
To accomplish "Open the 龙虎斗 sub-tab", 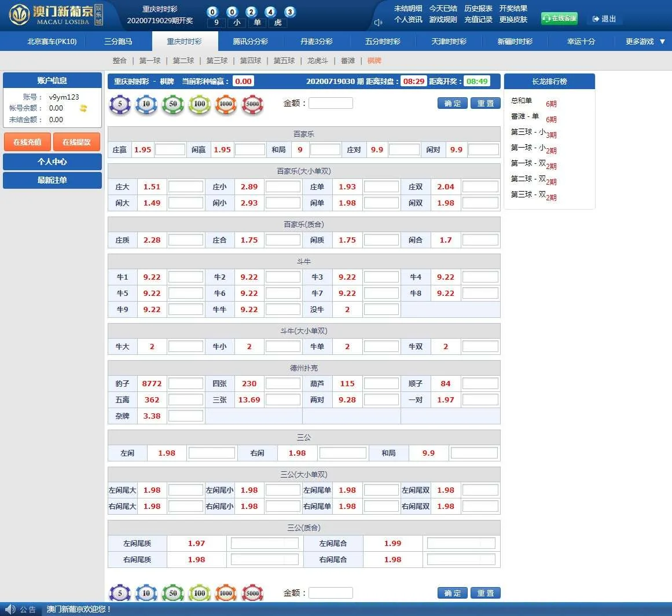I will click(318, 61).
